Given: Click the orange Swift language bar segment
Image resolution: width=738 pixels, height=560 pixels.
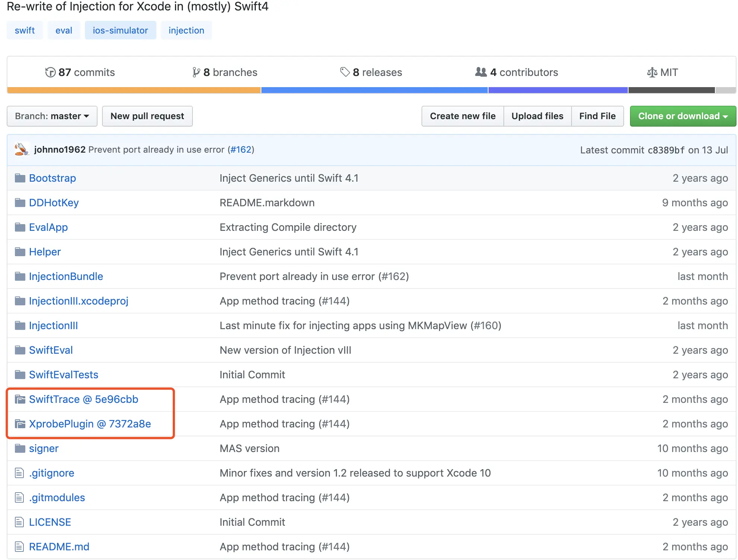Looking at the screenshot, I should coord(134,90).
